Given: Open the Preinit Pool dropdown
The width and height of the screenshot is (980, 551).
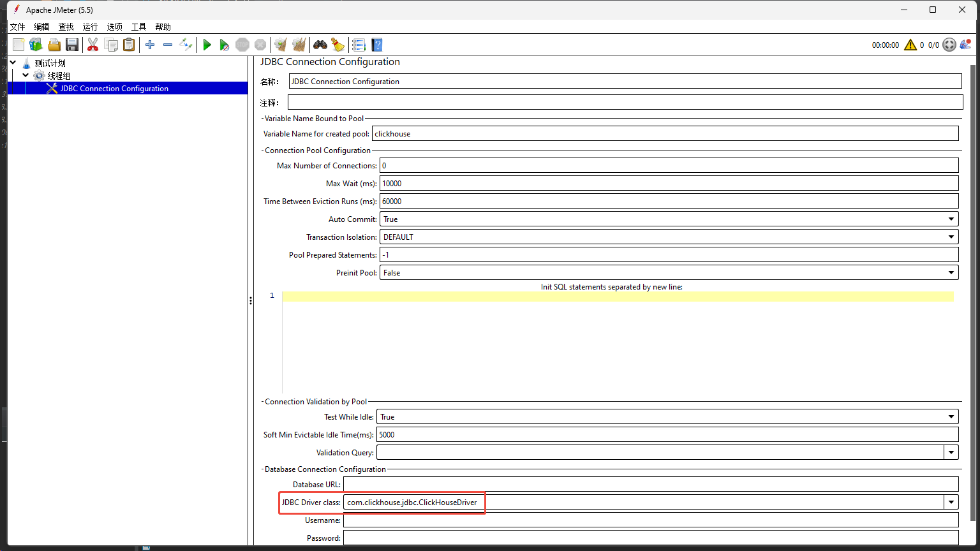Looking at the screenshot, I should point(669,272).
